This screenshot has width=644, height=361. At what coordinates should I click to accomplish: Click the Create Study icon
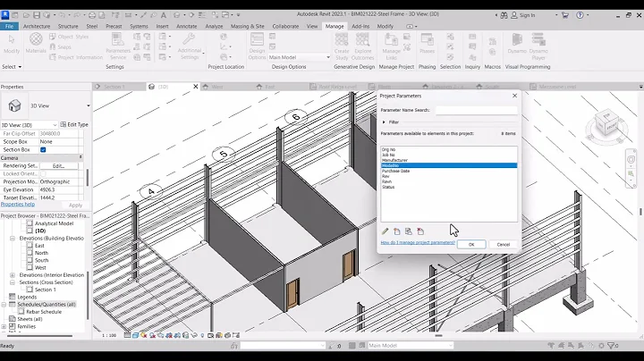pyautogui.click(x=342, y=46)
